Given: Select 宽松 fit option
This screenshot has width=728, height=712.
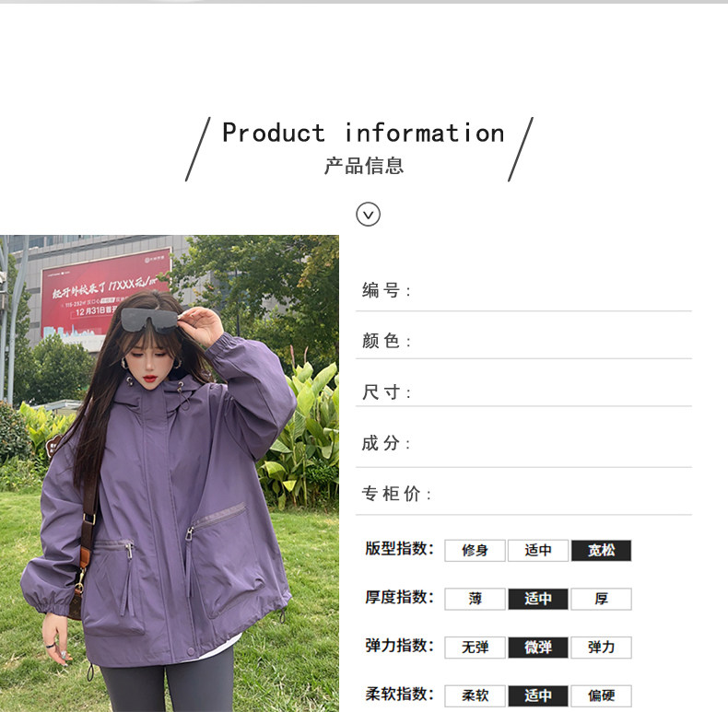Looking at the screenshot, I should tap(601, 551).
